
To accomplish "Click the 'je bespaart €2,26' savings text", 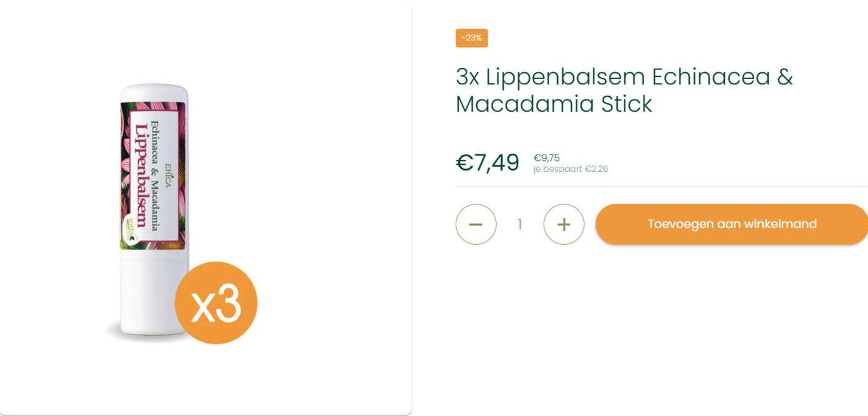I will click(x=571, y=169).
